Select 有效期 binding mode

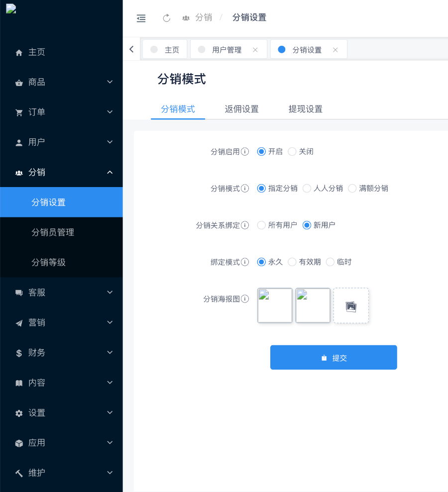click(x=292, y=262)
